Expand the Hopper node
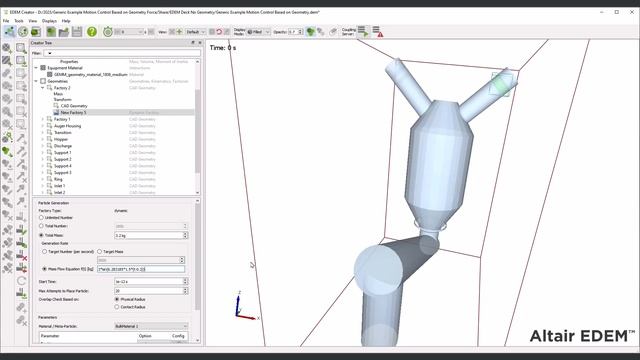 42,139
